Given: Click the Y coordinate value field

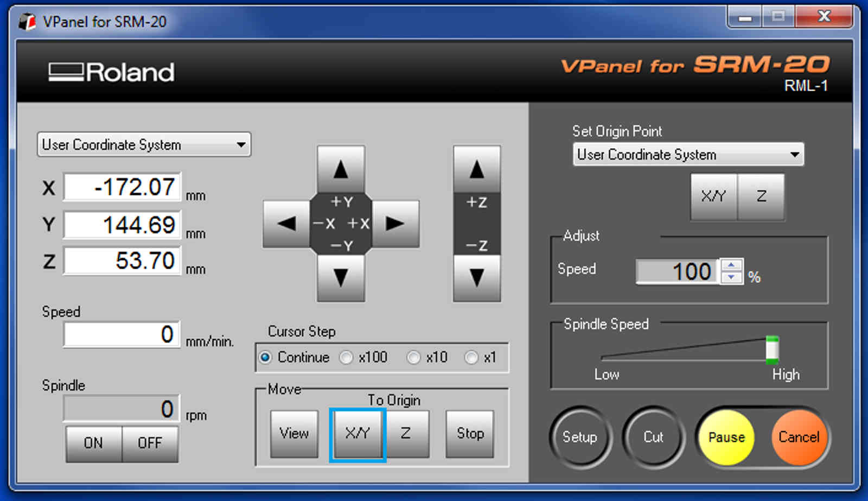Looking at the screenshot, I should pos(122,225).
